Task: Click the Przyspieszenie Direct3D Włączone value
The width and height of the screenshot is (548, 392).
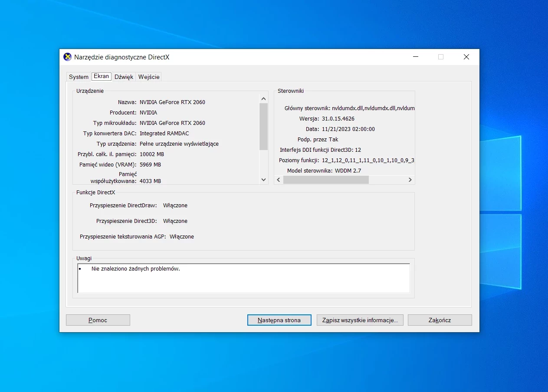Action: [175, 221]
